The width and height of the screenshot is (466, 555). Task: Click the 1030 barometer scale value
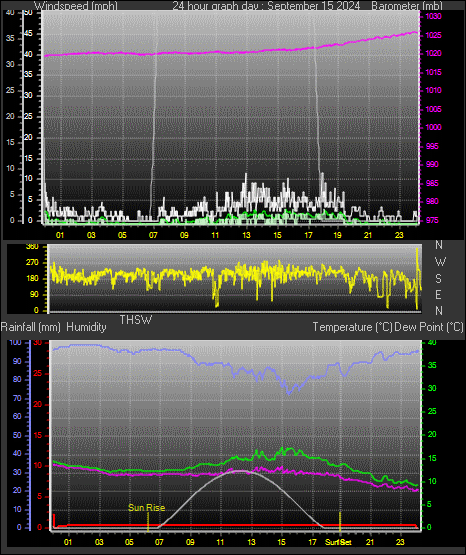(x=433, y=16)
